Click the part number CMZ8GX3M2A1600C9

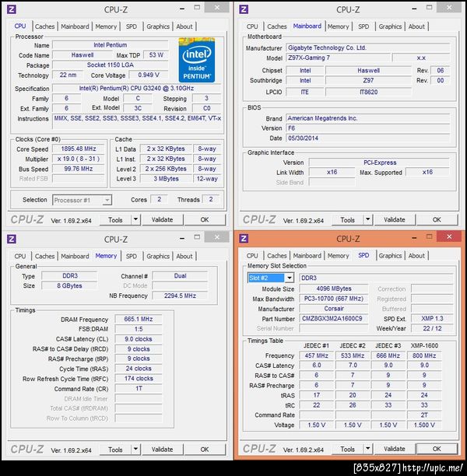click(x=334, y=318)
